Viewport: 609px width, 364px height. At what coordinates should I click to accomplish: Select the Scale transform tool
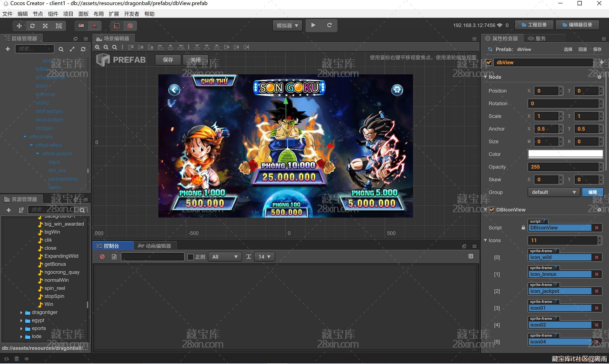[45, 26]
